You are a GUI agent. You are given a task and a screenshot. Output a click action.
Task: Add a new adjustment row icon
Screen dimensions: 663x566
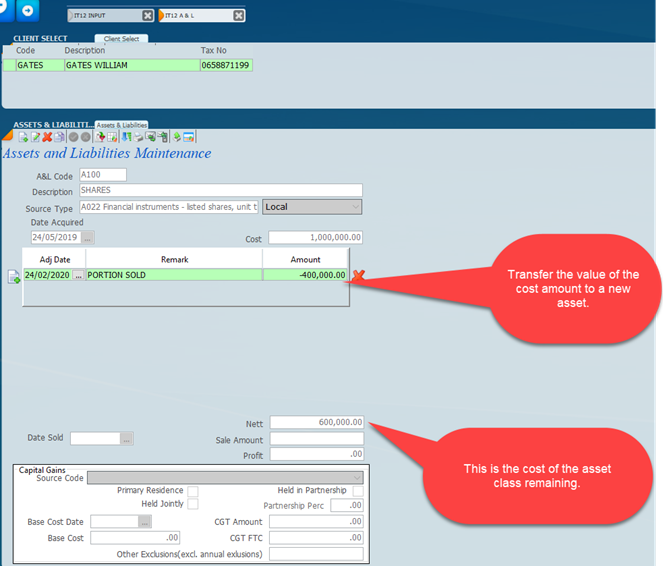pyautogui.click(x=14, y=277)
